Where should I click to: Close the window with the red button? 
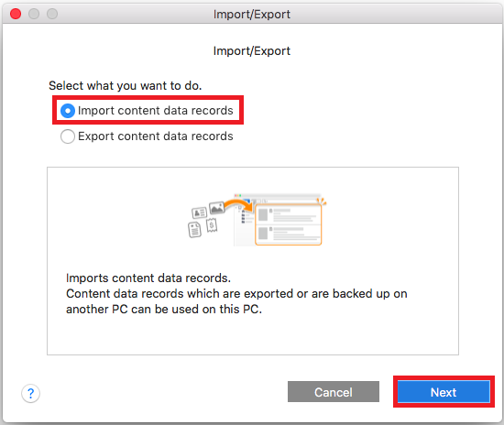[x=16, y=14]
